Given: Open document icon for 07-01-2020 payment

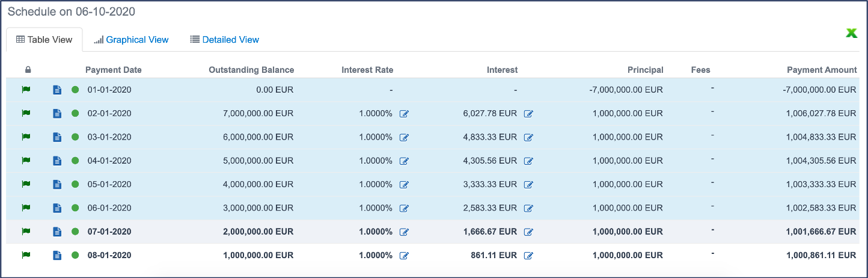Looking at the screenshot, I should tap(57, 232).
